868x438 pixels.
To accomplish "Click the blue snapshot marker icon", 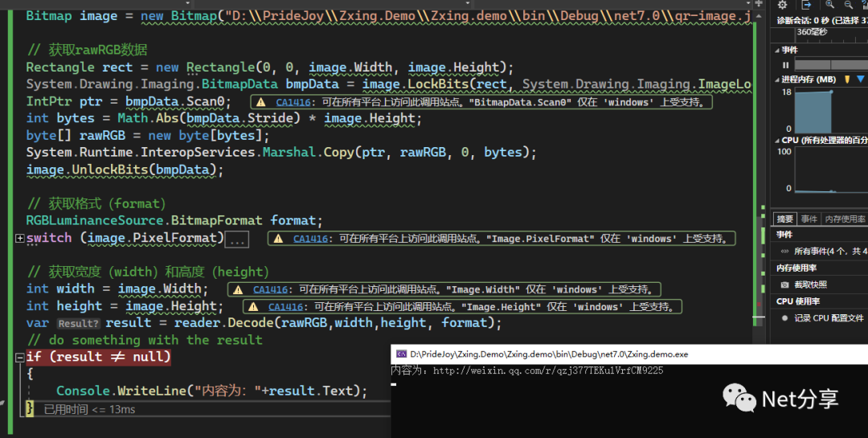I will point(860,80).
